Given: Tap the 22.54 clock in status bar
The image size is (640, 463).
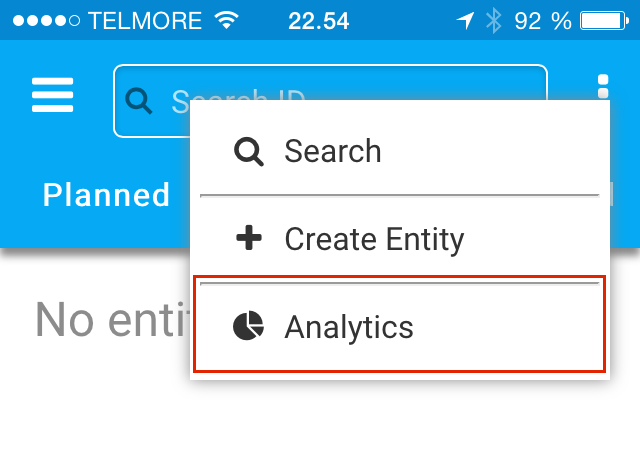Looking at the screenshot, I should [x=318, y=21].
